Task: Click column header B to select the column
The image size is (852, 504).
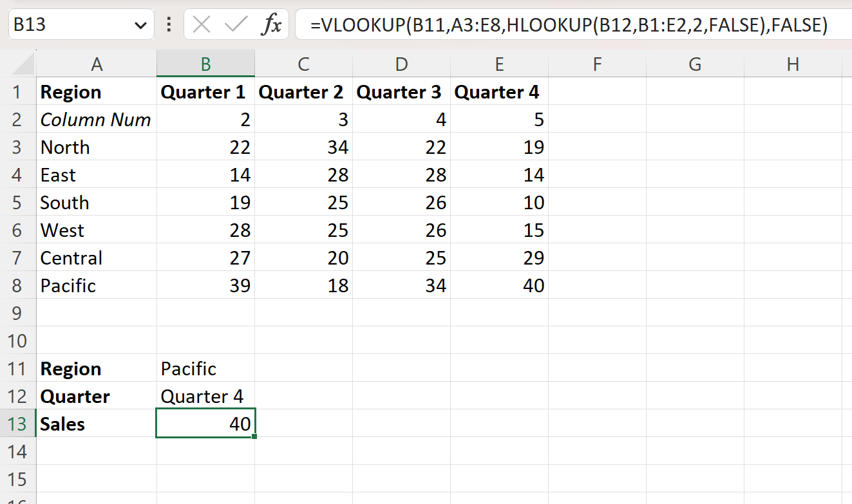Action: [205, 64]
